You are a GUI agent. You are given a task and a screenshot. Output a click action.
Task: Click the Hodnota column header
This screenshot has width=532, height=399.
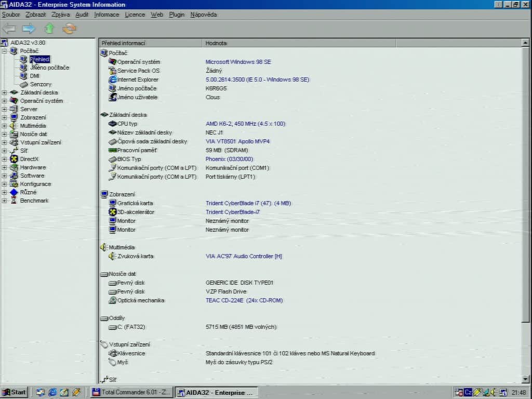tap(299, 43)
